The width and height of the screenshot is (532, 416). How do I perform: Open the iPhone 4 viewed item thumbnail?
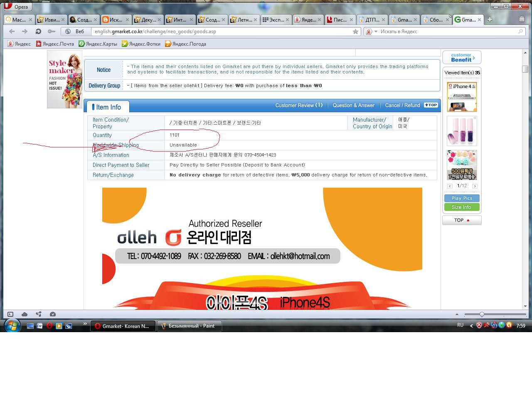pyautogui.click(x=462, y=97)
